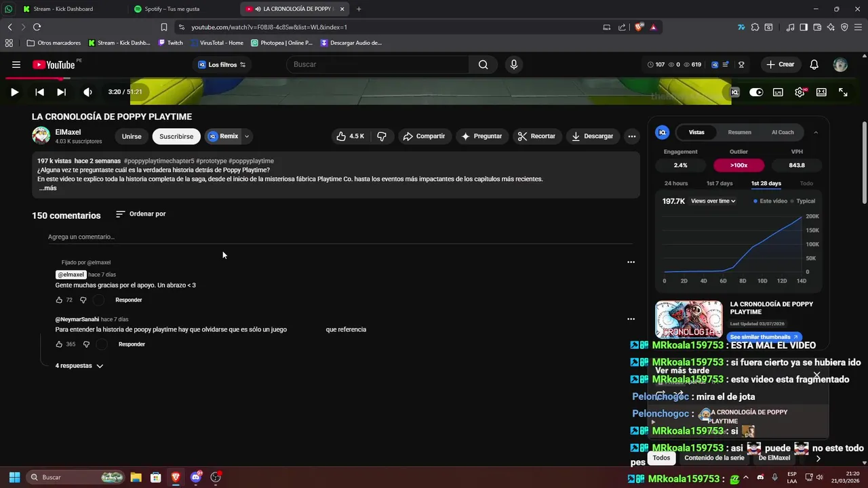Viewport: 868px width, 488px height.
Task: Skip to the next video
Action: click(62, 92)
